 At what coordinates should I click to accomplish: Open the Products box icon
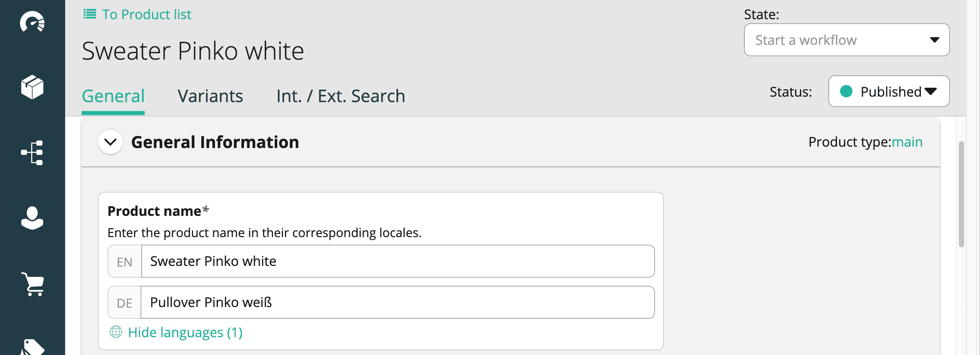pyautogui.click(x=32, y=87)
